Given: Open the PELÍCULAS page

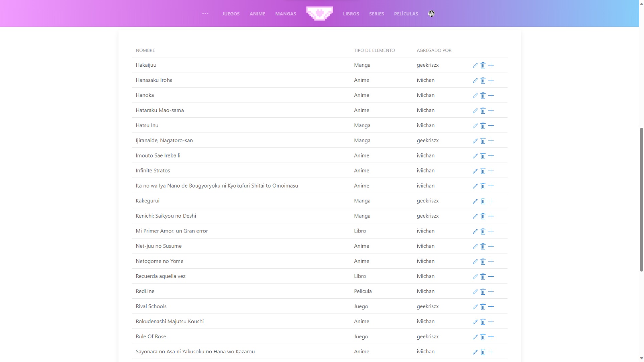Looking at the screenshot, I should coord(406,14).
